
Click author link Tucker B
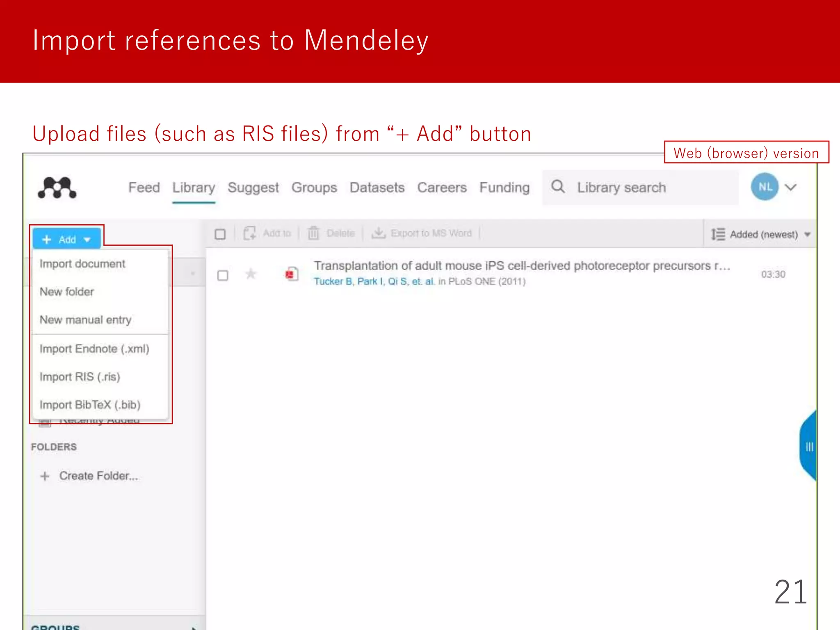pyautogui.click(x=333, y=281)
